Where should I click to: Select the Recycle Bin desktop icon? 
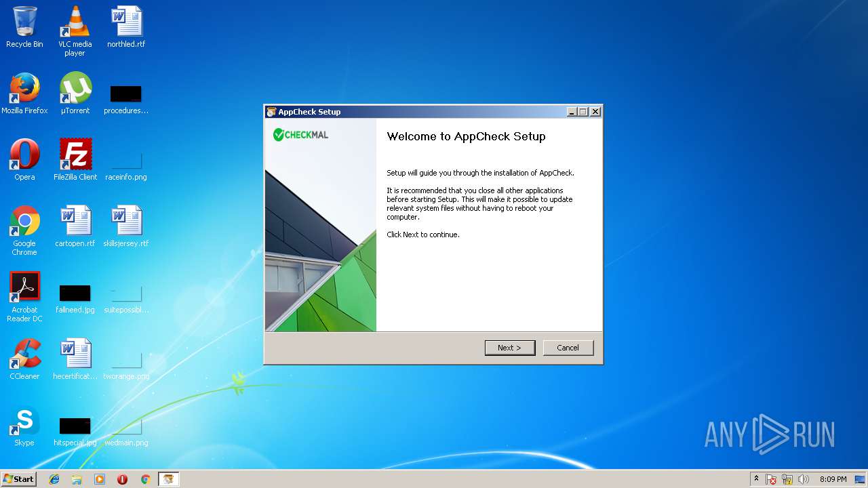(x=24, y=28)
